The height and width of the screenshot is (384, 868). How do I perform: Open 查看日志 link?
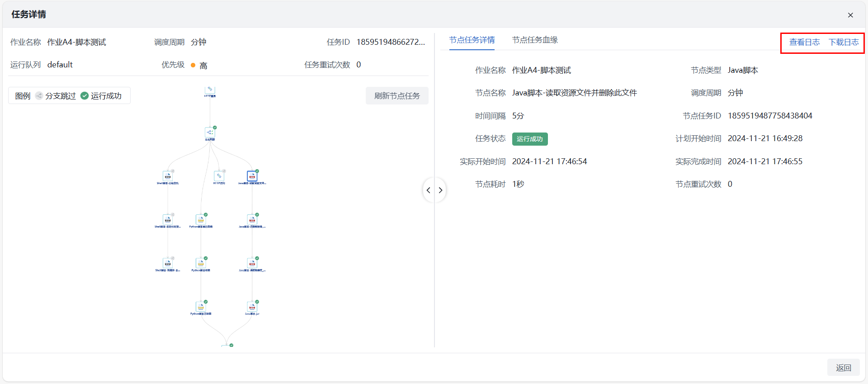point(804,42)
